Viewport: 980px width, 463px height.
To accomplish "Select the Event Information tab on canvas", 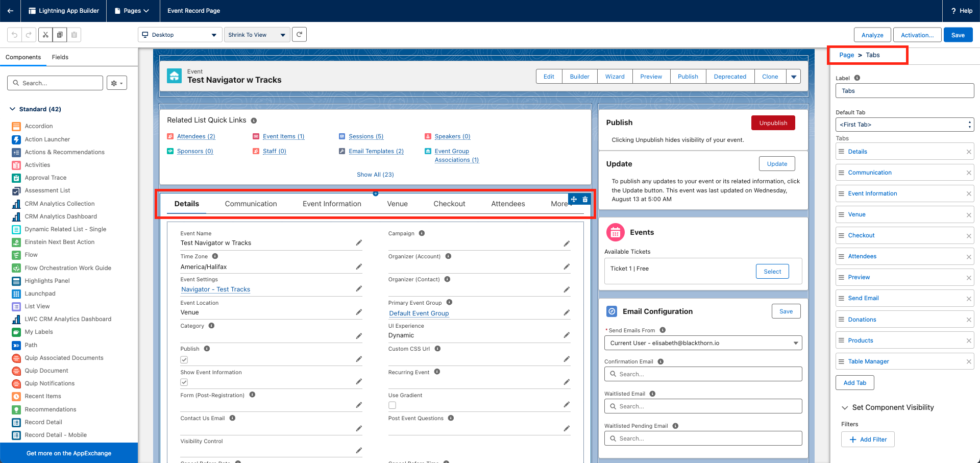I will [332, 204].
